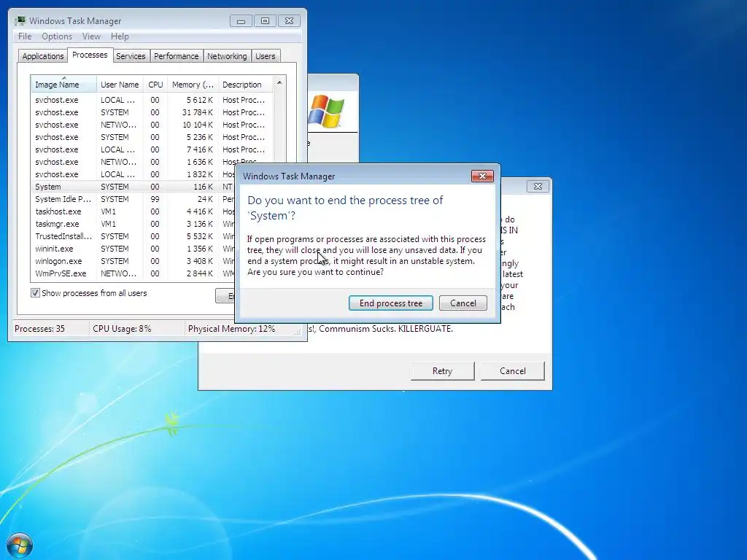Click the CPU Usage: 8% status entry
This screenshot has height=560, width=747.
coord(122,329)
